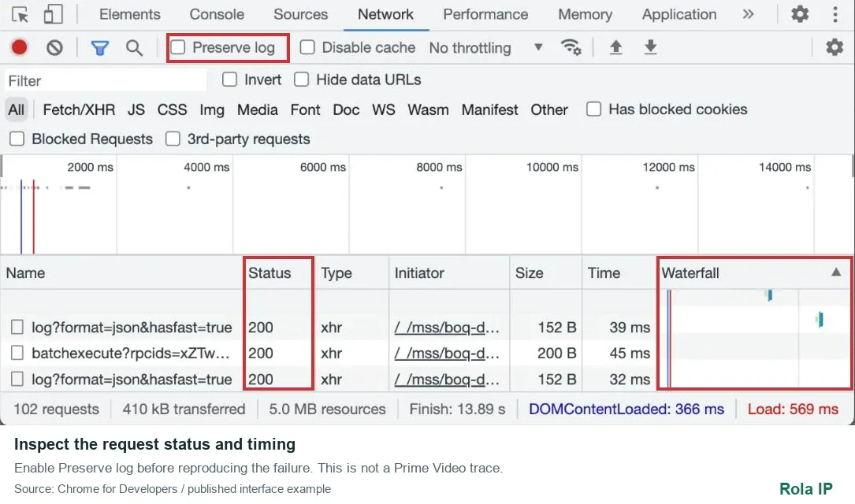Filter requests by Img
Viewport: 855px width, 504px height.
tap(211, 109)
